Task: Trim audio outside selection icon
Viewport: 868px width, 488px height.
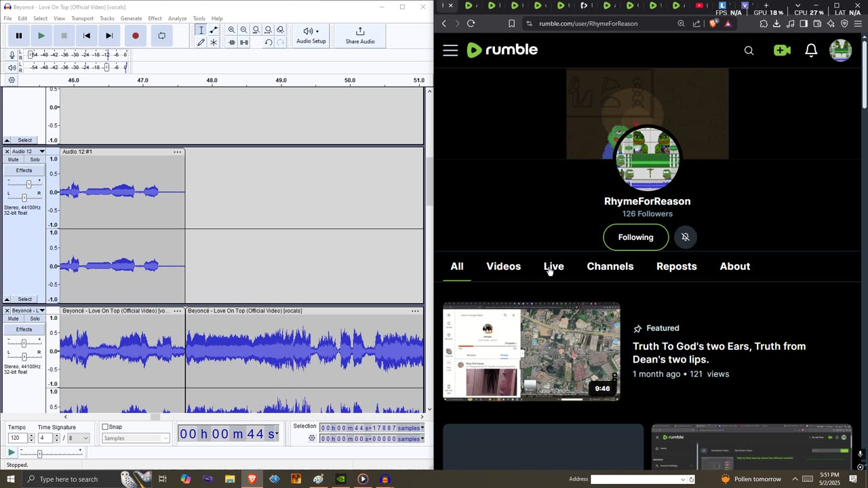Action: (232, 42)
